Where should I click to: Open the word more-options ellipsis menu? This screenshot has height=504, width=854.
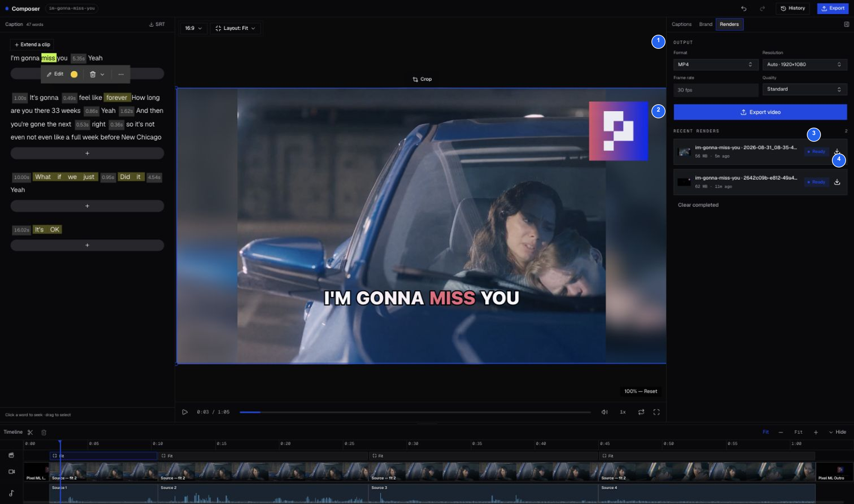point(121,74)
